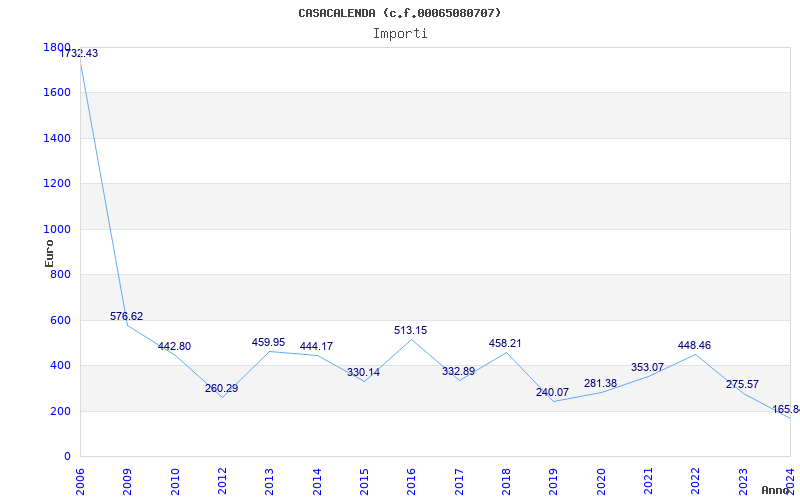The height and width of the screenshot is (500, 800).
Task: Click the x-axis year 2021
Action: 648,482
